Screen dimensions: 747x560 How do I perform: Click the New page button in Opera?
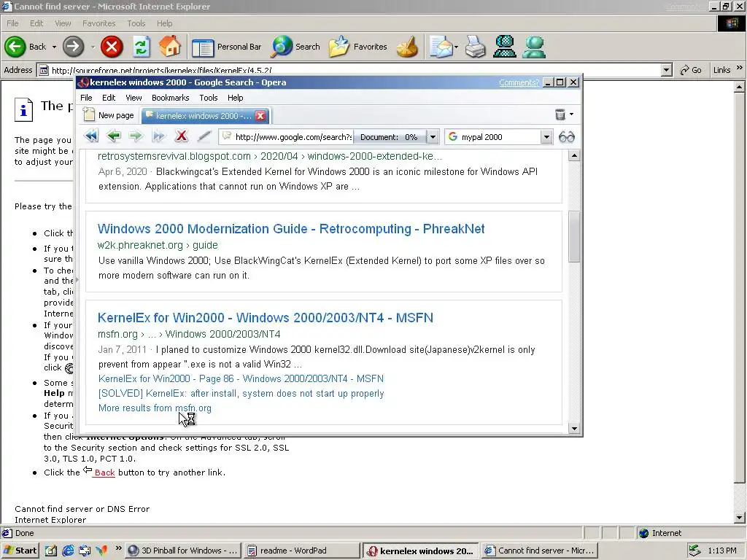pos(109,114)
